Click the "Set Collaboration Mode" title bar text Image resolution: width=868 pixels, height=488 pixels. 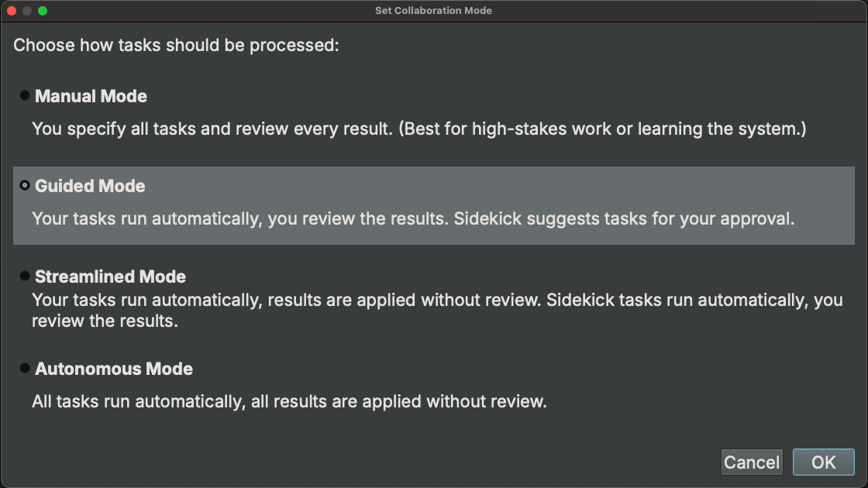[433, 11]
